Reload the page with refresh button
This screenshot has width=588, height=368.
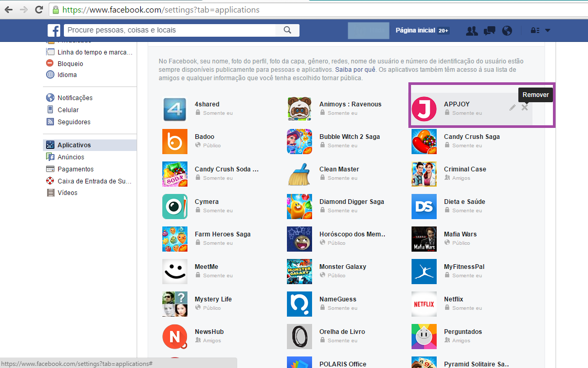[x=39, y=10]
